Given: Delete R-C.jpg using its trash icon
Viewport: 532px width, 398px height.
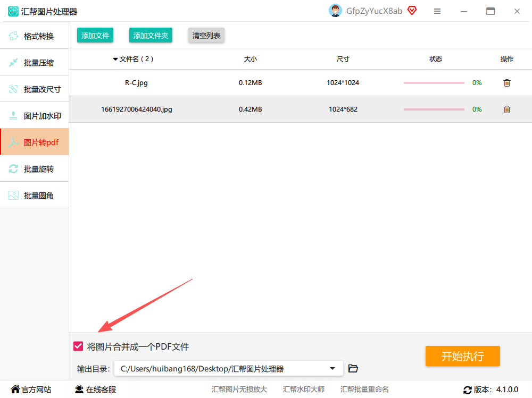Looking at the screenshot, I should click(x=506, y=83).
